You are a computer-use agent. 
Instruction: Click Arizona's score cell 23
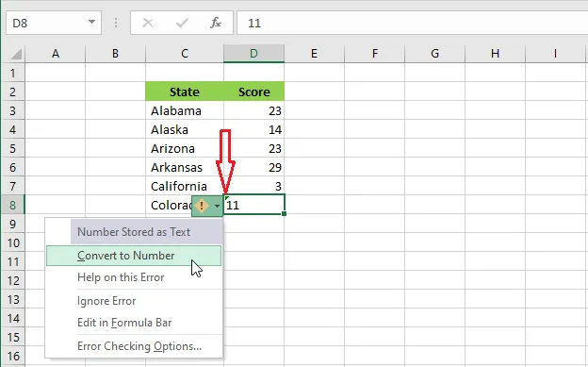point(254,148)
